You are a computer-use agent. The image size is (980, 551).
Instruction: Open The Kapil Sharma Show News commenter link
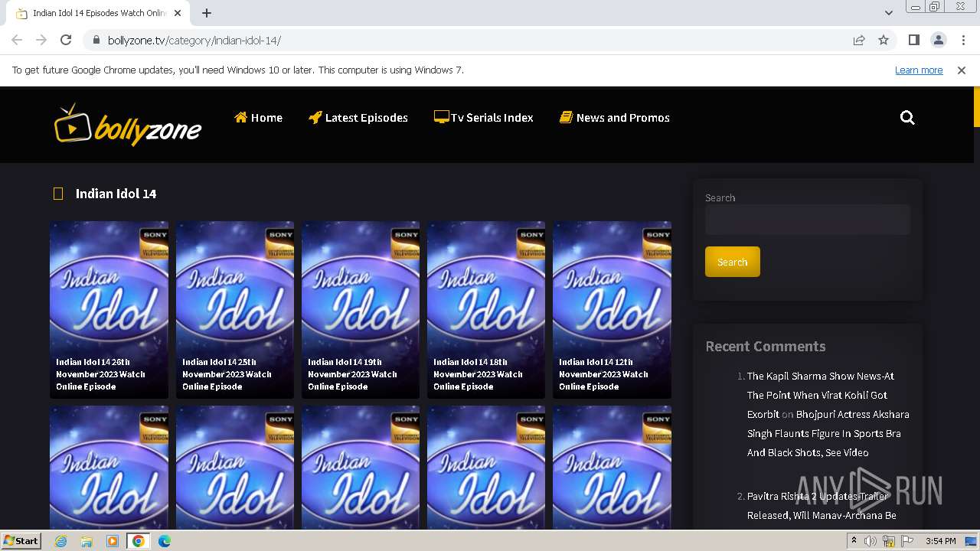[820, 395]
